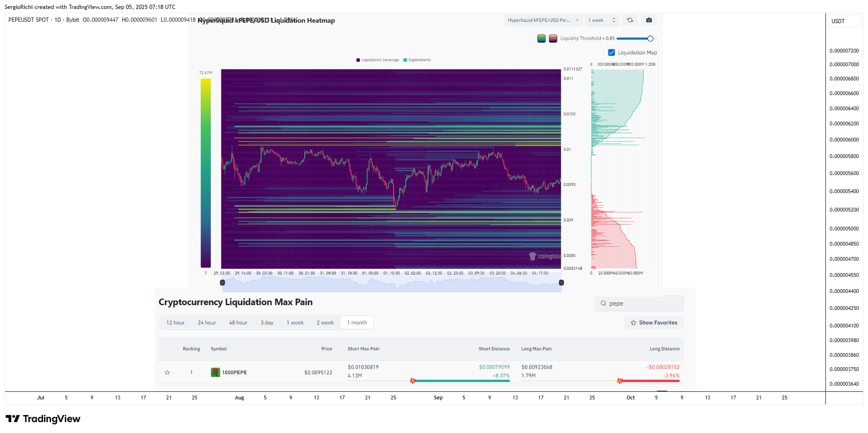This screenshot has height=433, width=868.
Task: Star the 1000PEPE row as favorite
Action: [167, 373]
